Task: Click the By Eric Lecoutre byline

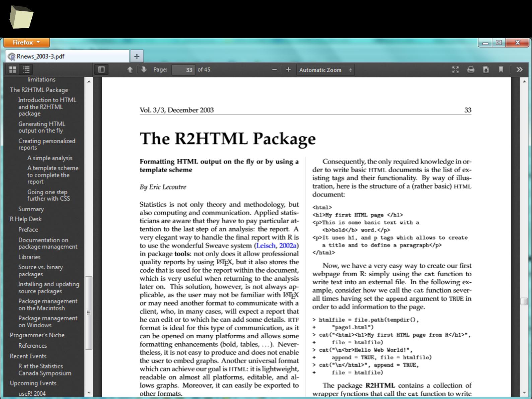Action: click(x=163, y=187)
